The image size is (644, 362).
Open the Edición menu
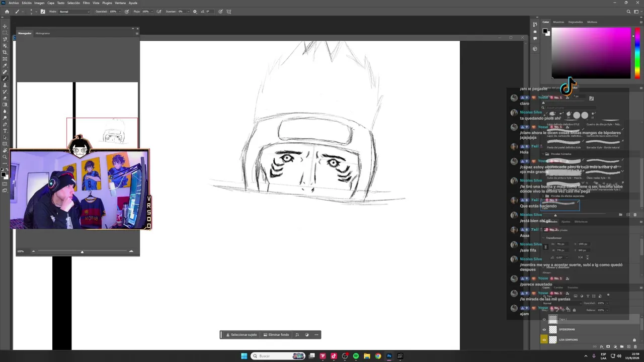pos(27,3)
